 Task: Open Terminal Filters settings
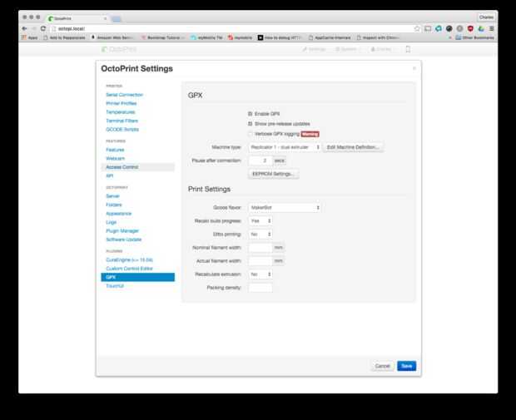click(x=122, y=121)
